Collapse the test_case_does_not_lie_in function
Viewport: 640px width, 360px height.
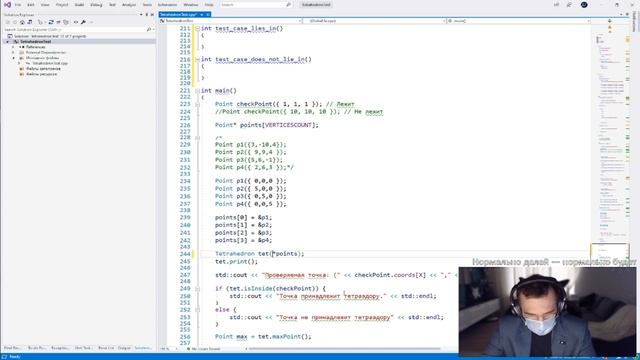[x=198, y=60]
